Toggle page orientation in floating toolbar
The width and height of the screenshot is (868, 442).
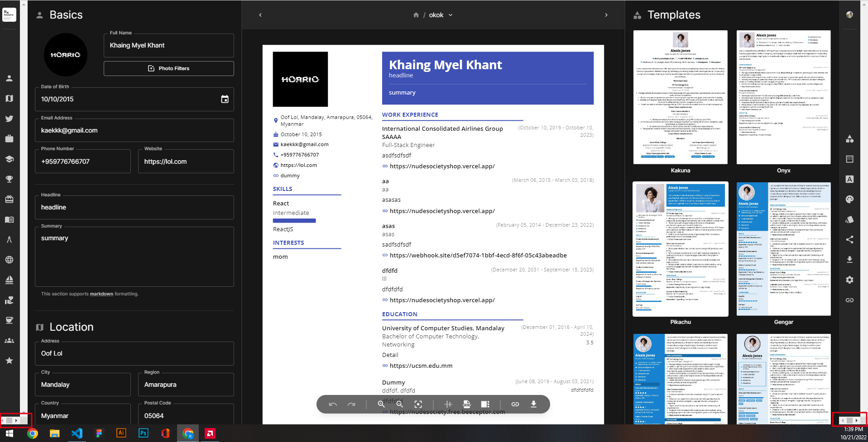click(x=448, y=404)
